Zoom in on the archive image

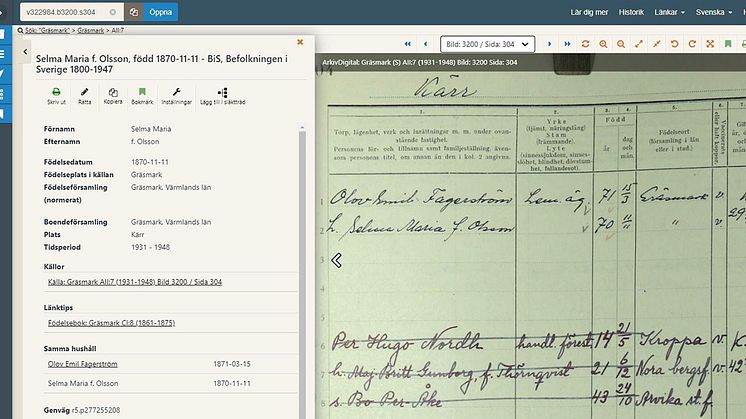603,44
